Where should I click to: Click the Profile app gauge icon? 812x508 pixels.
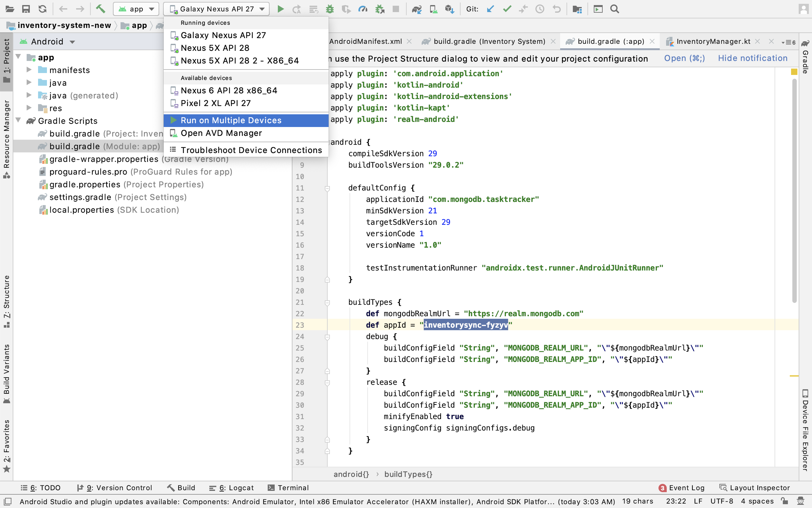tap(363, 9)
